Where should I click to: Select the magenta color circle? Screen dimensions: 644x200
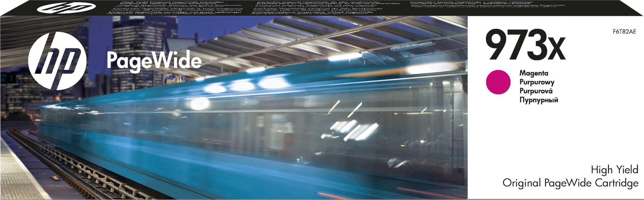[498, 82]
